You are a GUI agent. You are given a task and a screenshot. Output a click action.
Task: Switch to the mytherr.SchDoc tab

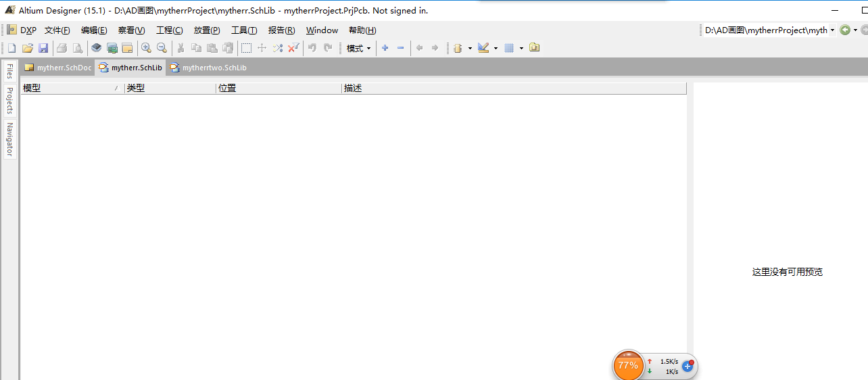[x=58, y=68]
